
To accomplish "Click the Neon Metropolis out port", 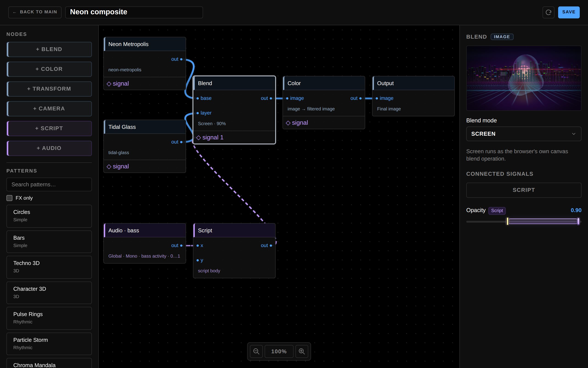I will pos(181,59).
